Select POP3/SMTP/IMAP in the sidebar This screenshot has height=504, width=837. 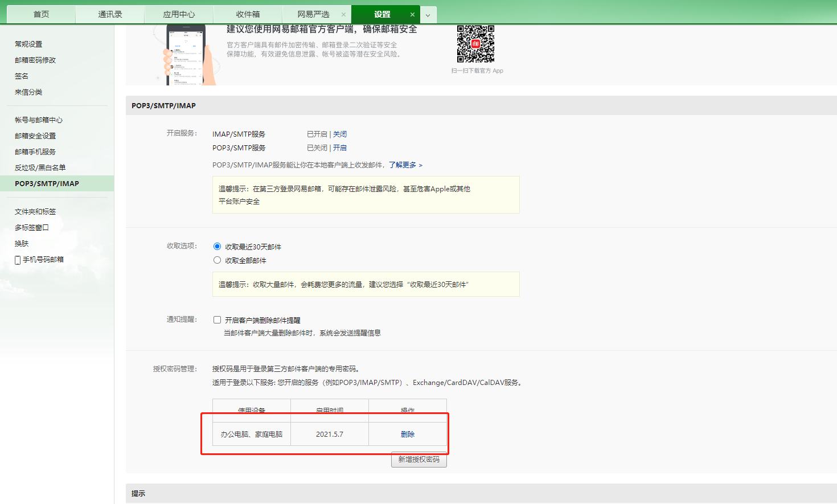point(57,184)
